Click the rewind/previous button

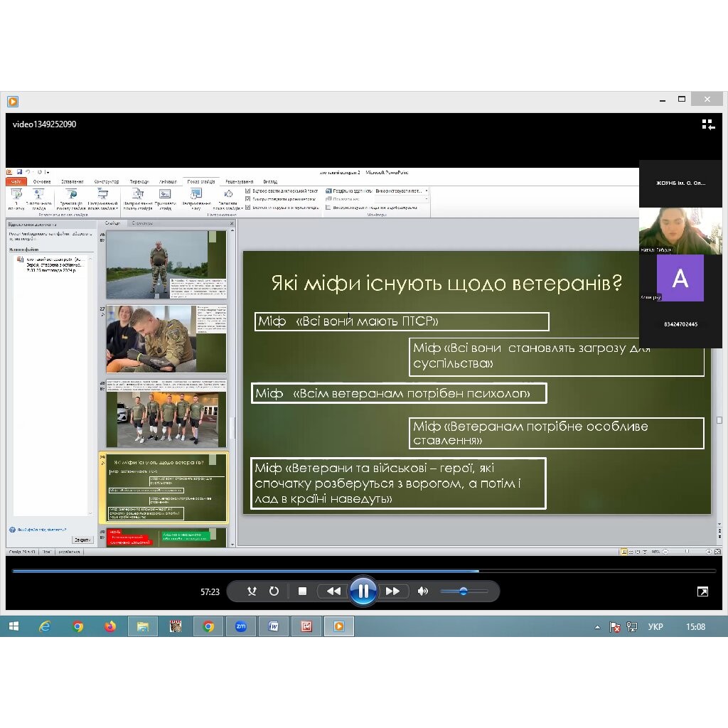click(x=333, y=591)
